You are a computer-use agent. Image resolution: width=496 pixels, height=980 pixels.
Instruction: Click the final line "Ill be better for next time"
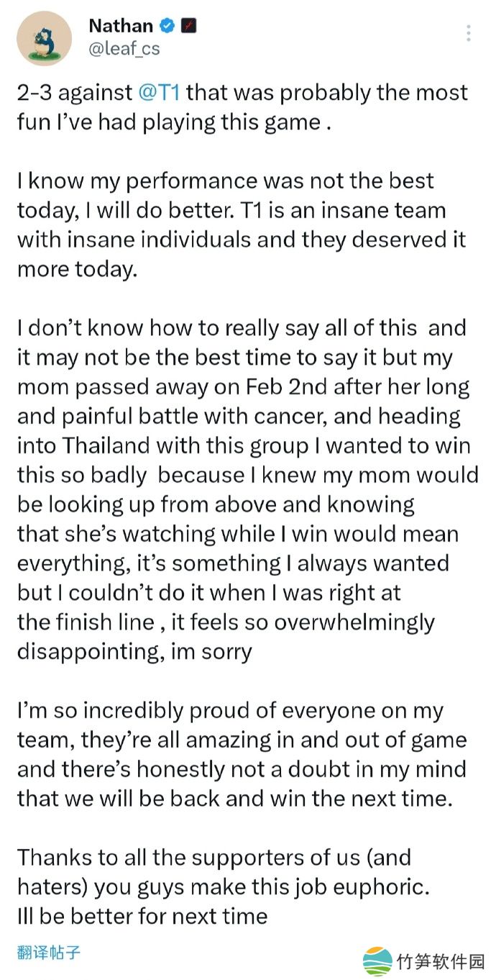point(142,916)
